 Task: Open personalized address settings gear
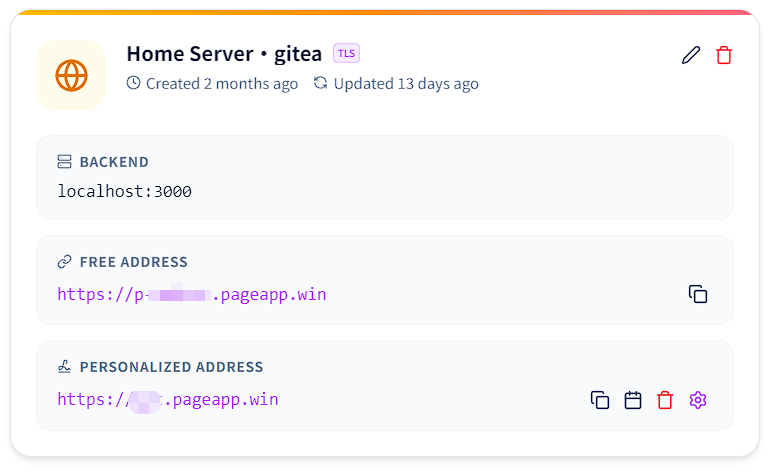698,400
